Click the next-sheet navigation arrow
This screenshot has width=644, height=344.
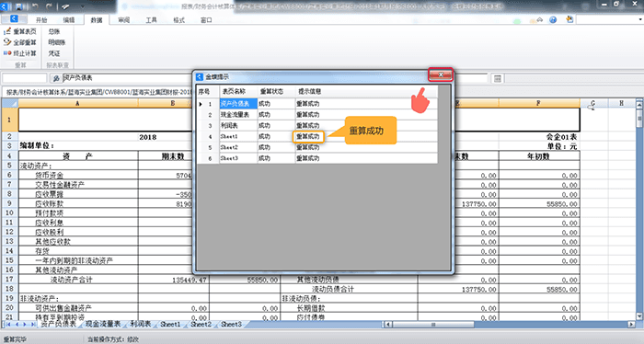click(x=24, y=325)
